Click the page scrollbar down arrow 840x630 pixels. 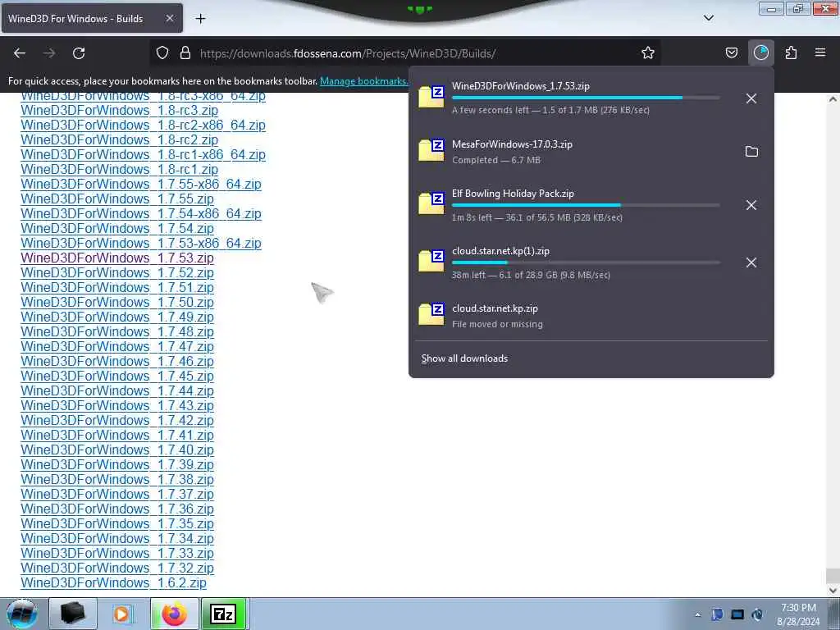tap(833, 590)
